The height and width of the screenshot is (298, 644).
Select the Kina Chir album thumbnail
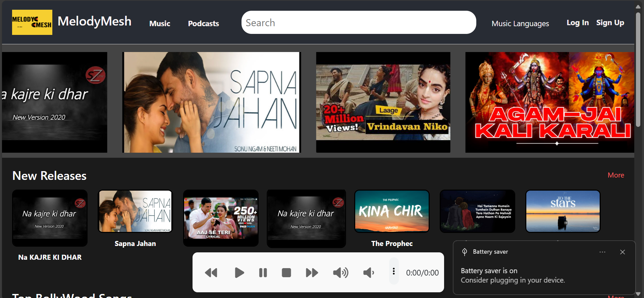(x=392, y=211)
